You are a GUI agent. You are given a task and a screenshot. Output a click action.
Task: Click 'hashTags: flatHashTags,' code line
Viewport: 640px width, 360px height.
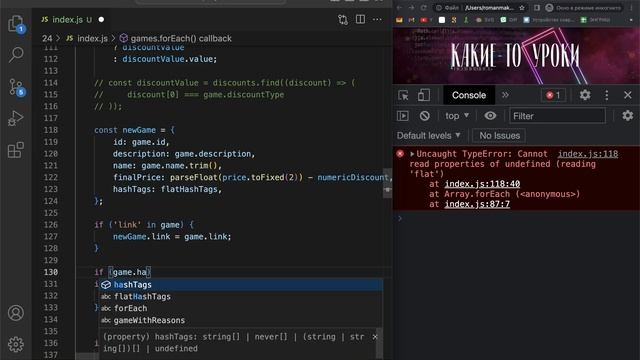point(167,189)
